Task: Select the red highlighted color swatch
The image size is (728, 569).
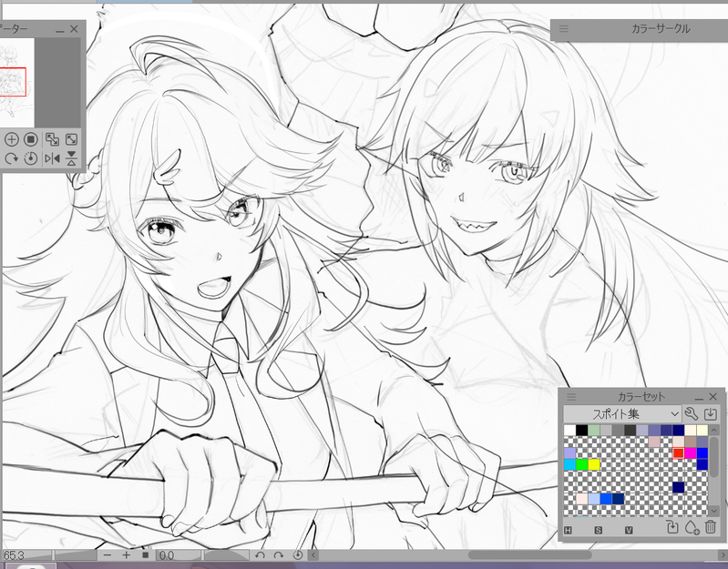Action: [x=678, y=453]
